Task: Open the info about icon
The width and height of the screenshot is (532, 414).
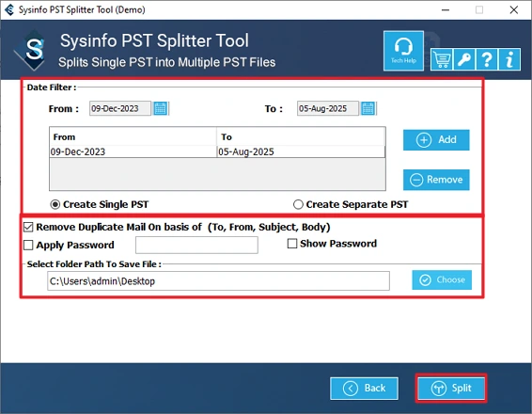Action: tap(509, 59)
